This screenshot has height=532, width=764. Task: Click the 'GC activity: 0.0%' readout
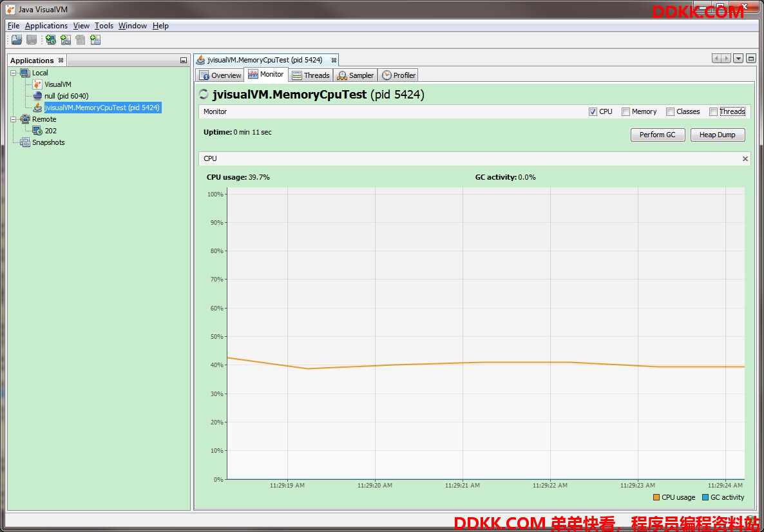click(x=505, y=177)
